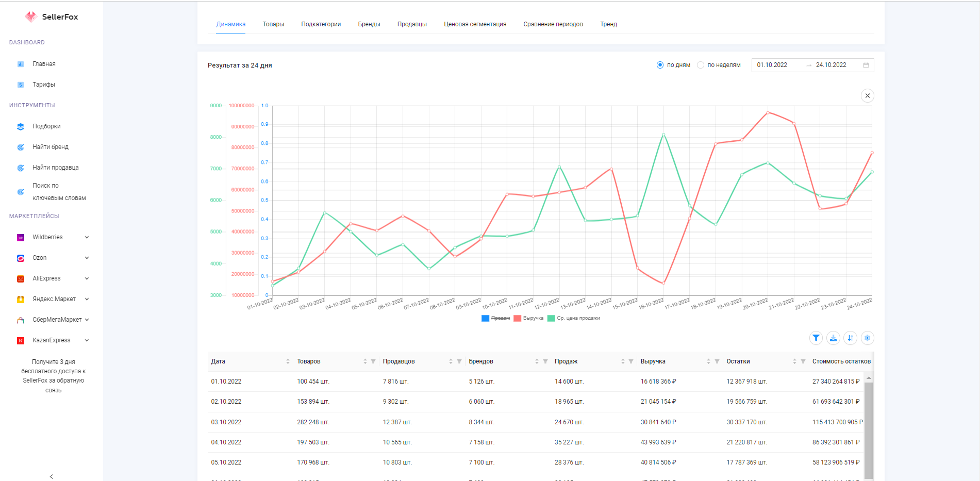This screenshot has width=980, height=481.
Task: Select the 'по дням' radio button
Action: point(660,65)
